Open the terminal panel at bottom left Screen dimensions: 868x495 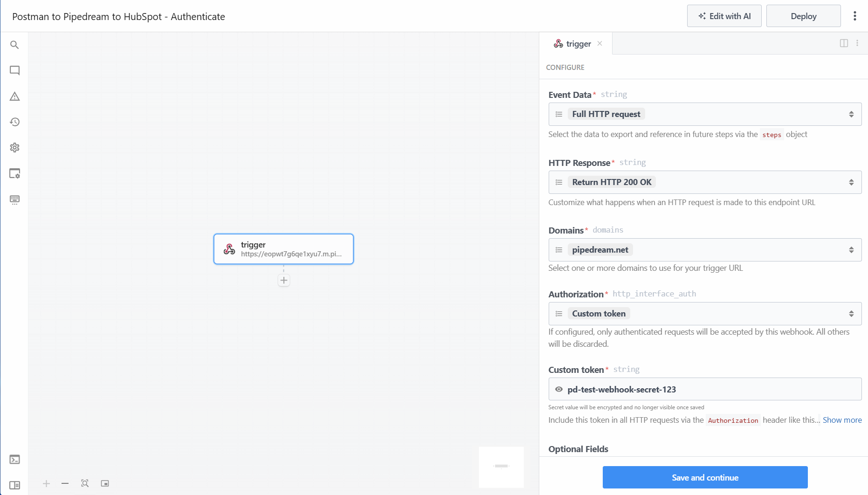click(x=14, y=460)
